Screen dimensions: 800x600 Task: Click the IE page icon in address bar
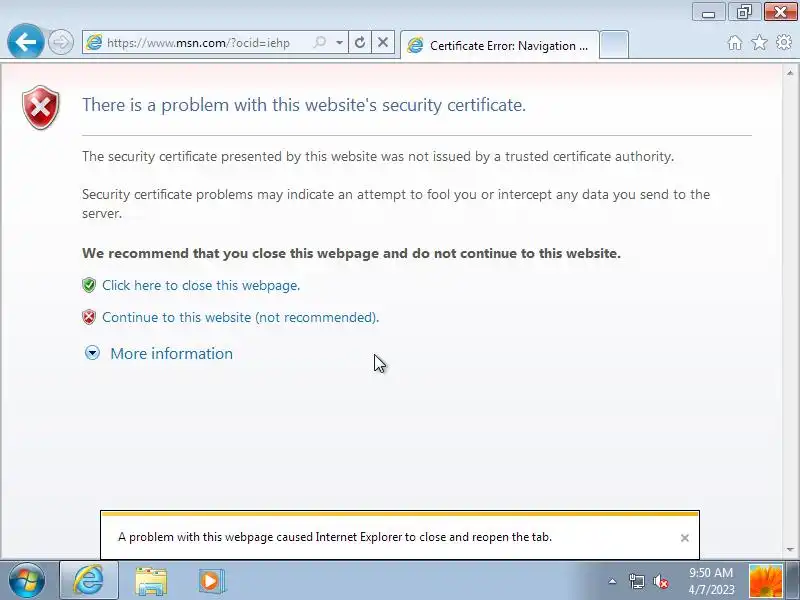[94, 42]
